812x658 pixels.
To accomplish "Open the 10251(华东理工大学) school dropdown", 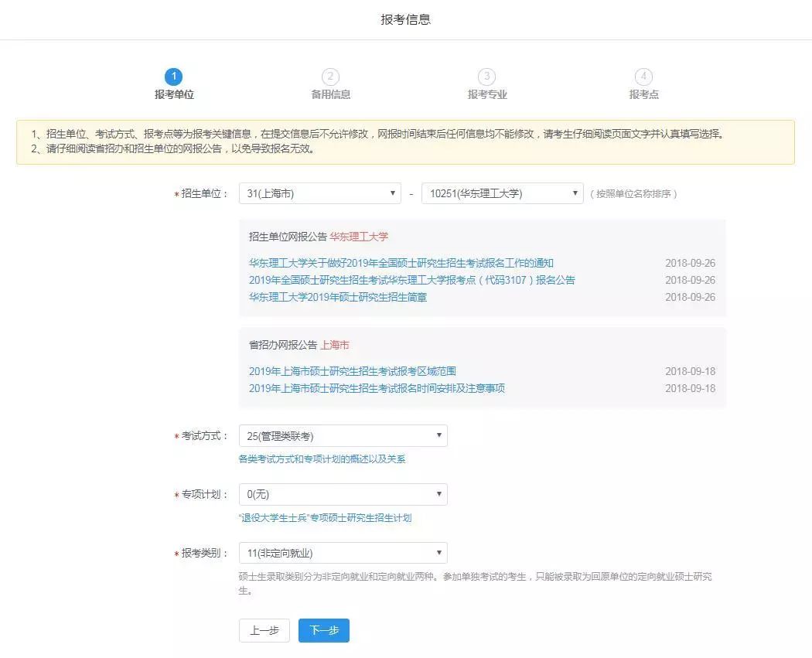I will [502, 193].
